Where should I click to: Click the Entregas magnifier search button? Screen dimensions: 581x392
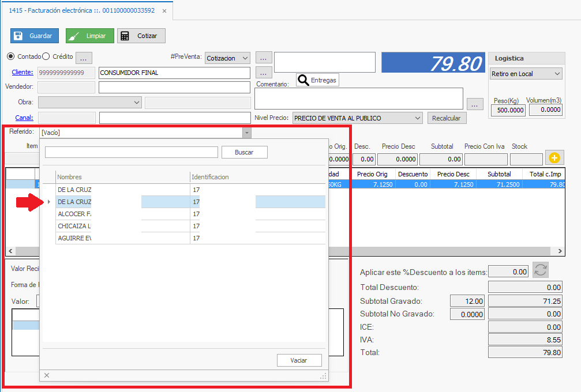(x=317, y=80)
